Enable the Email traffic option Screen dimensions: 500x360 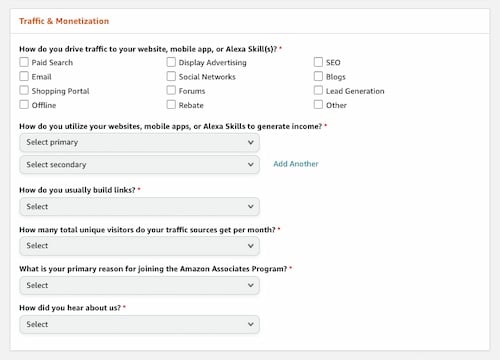click(24, 76)
